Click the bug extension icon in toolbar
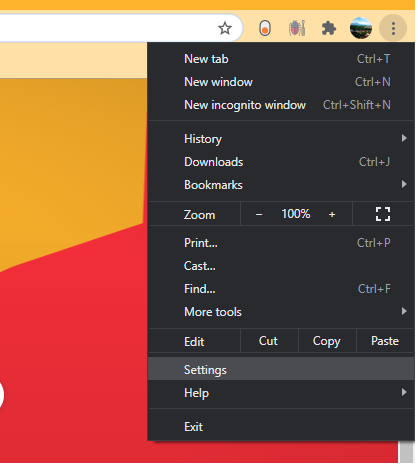The width and height of the screenshot is (418, 465). point(298,28)
